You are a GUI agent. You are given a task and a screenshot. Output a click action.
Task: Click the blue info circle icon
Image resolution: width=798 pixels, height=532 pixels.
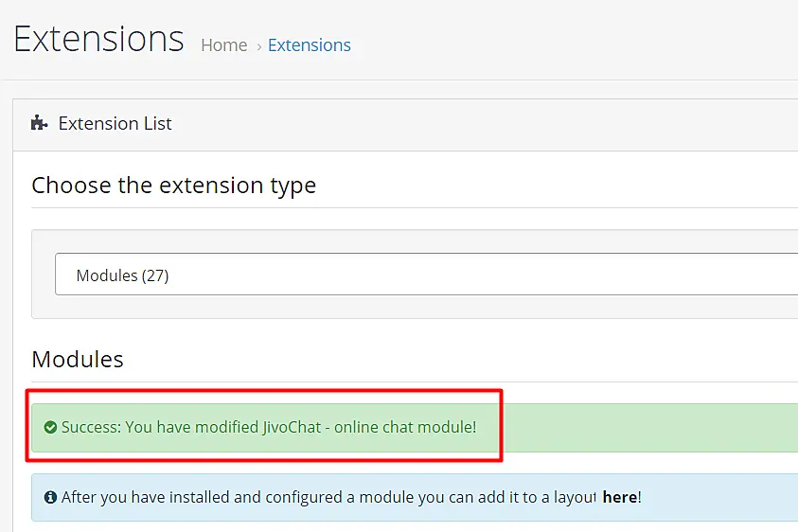point(50,497)
